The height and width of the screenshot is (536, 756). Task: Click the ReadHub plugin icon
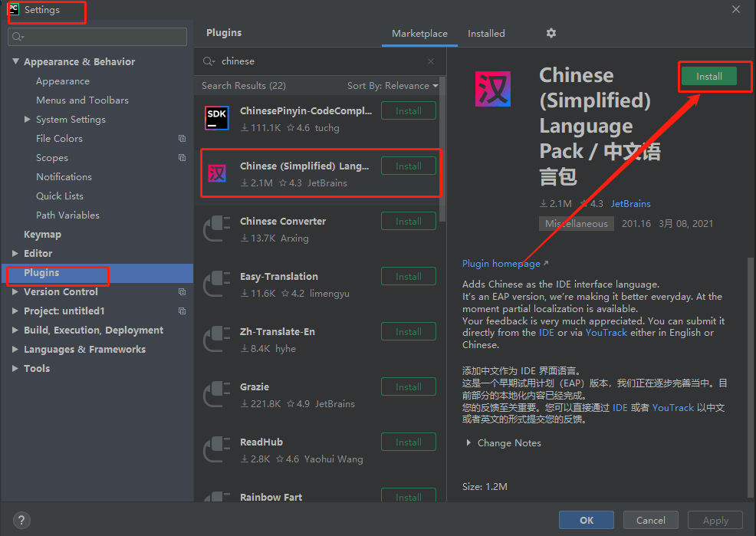[x=216, y=449]
